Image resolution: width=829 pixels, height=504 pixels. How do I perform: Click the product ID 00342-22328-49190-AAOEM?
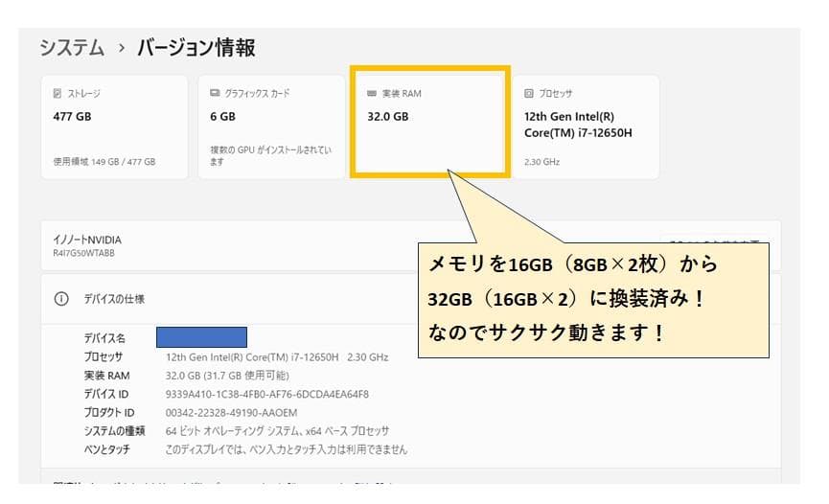[232, 413]
